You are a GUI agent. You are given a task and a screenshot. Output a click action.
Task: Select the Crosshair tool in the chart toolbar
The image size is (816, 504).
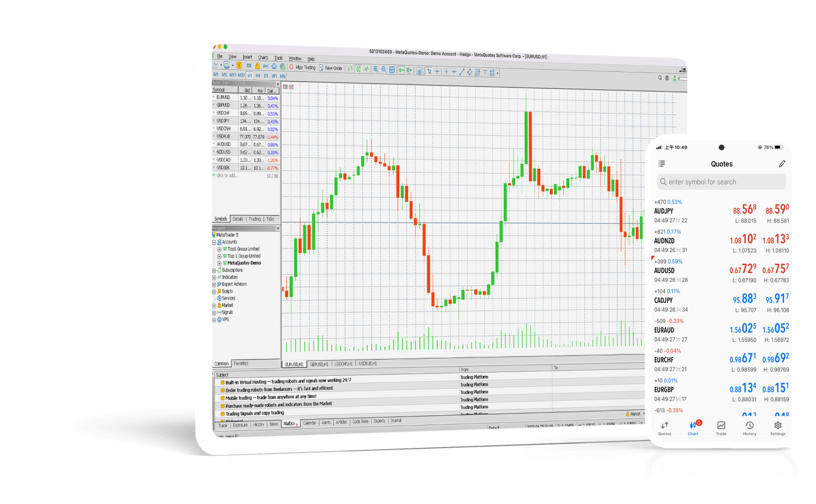[437, 71]
